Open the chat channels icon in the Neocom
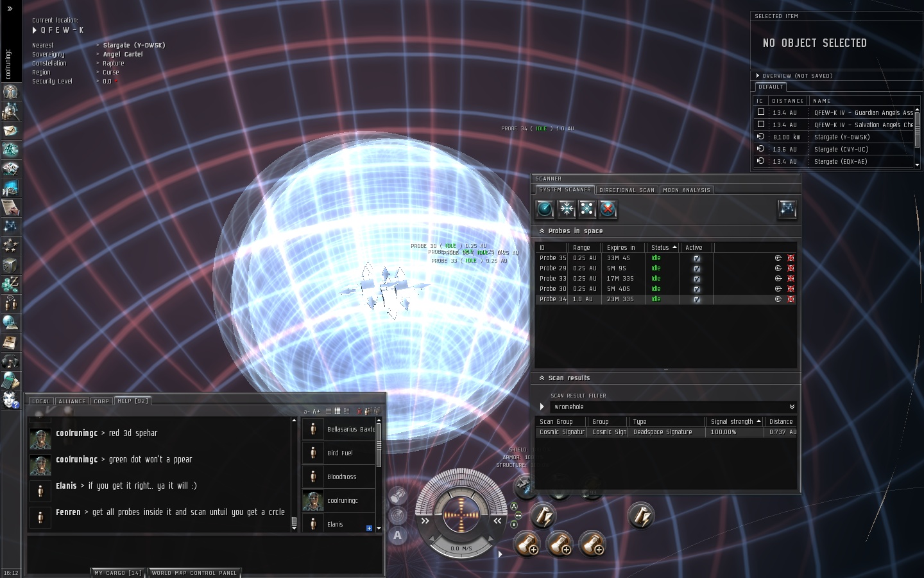Viewport: 924px width, 578px height. (10, 304)
